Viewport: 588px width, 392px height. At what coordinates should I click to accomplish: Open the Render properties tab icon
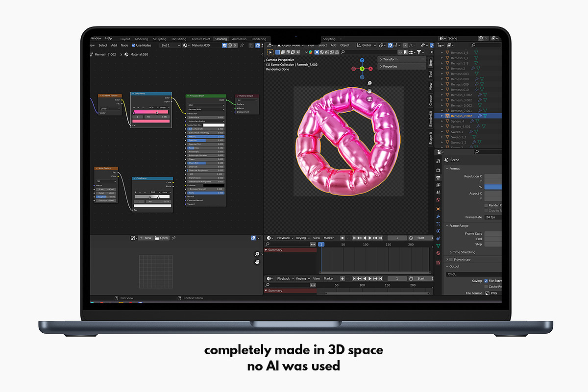pos(438,170)
